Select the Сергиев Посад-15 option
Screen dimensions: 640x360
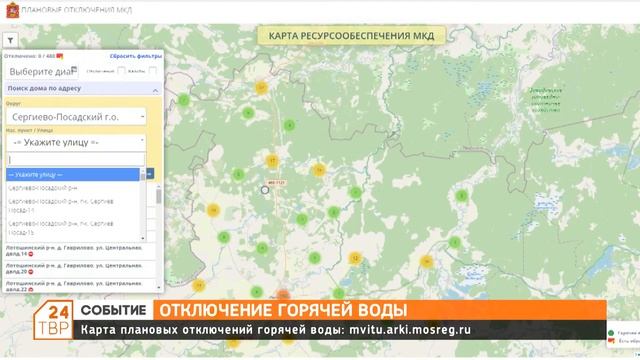73,228
